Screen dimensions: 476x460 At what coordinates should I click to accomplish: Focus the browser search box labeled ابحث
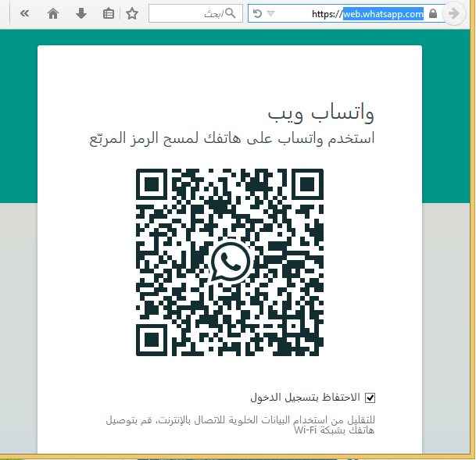(195, 13)
